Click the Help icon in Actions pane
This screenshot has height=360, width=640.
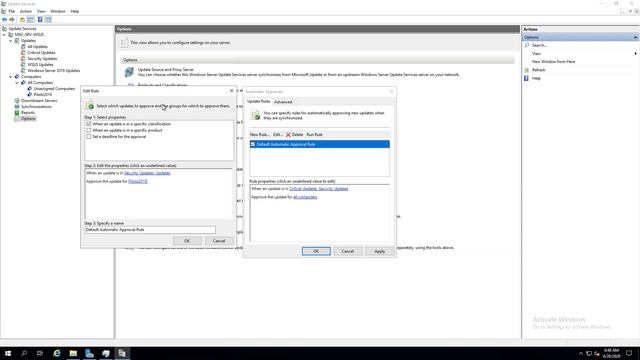click(527, 78)
